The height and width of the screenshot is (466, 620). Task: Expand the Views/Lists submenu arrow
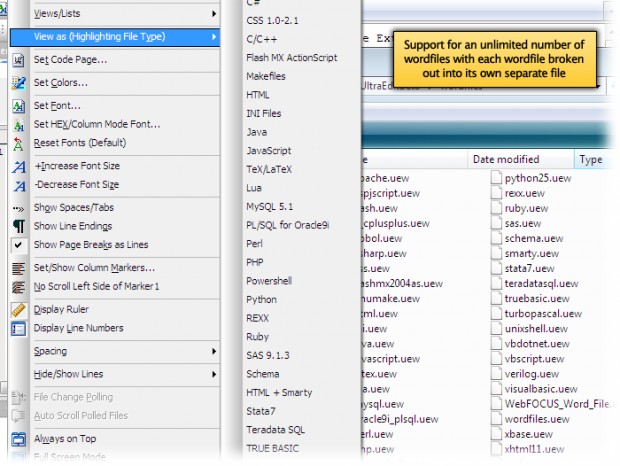214,14
